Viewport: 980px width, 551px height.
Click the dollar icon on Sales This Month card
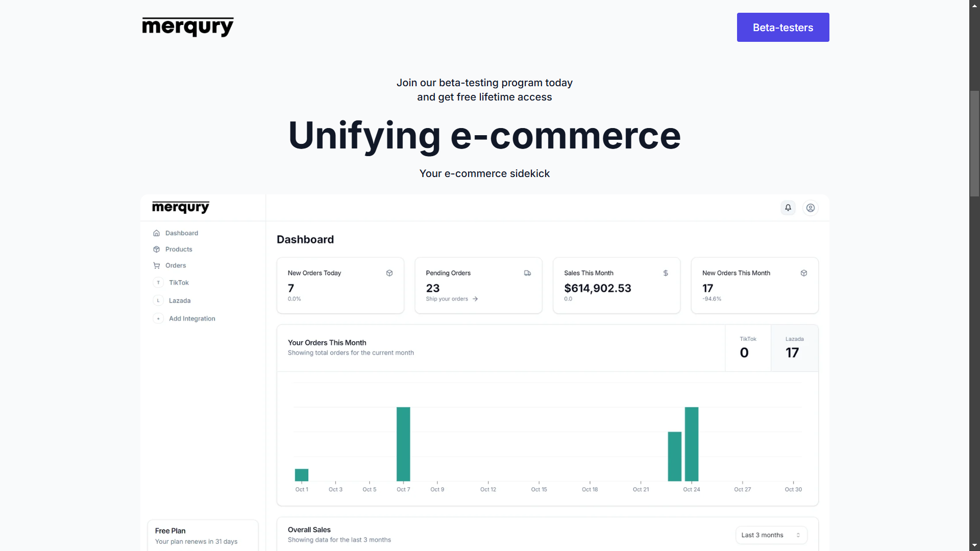666,273
